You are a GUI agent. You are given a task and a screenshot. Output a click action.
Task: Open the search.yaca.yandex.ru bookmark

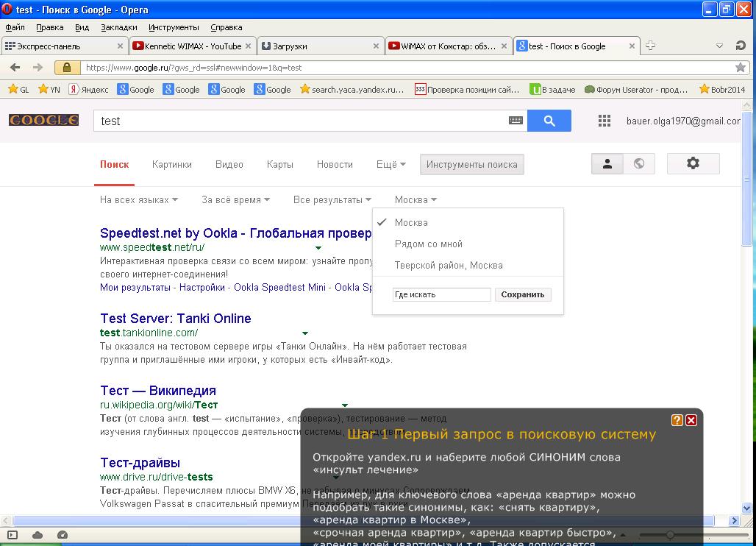pyautogui.click(x=352, y=89)
